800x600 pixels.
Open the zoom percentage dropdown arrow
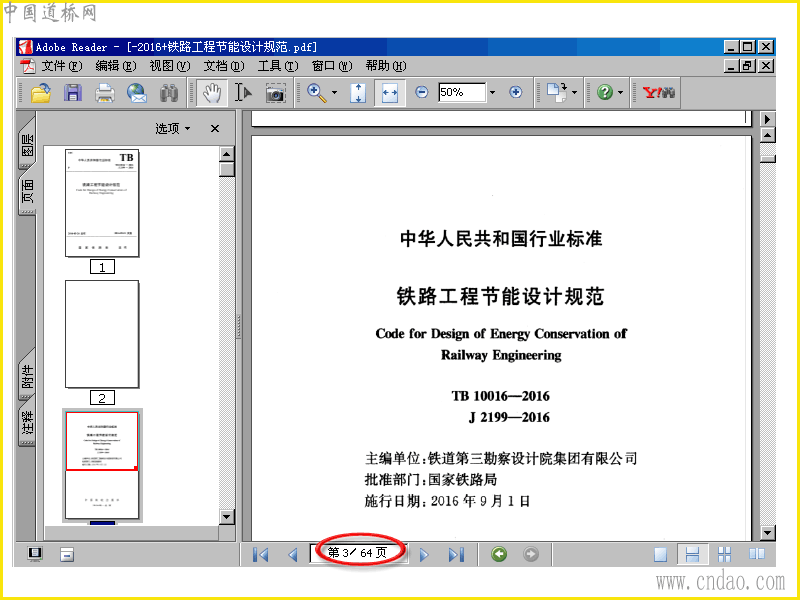492,92
